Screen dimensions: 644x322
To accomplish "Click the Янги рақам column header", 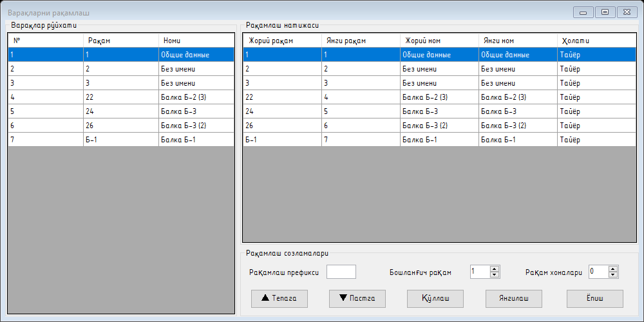I will tap(361, 41).
